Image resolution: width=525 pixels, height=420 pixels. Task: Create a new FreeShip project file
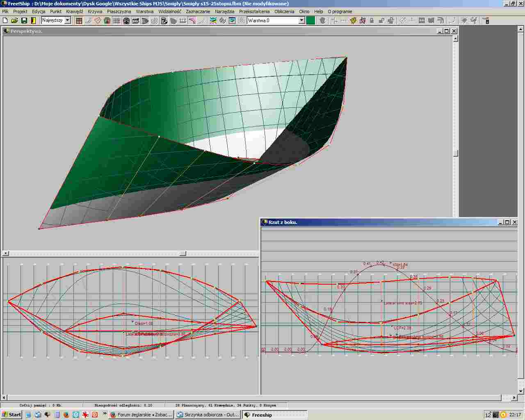pyautogui.click(x=5, y=21)
